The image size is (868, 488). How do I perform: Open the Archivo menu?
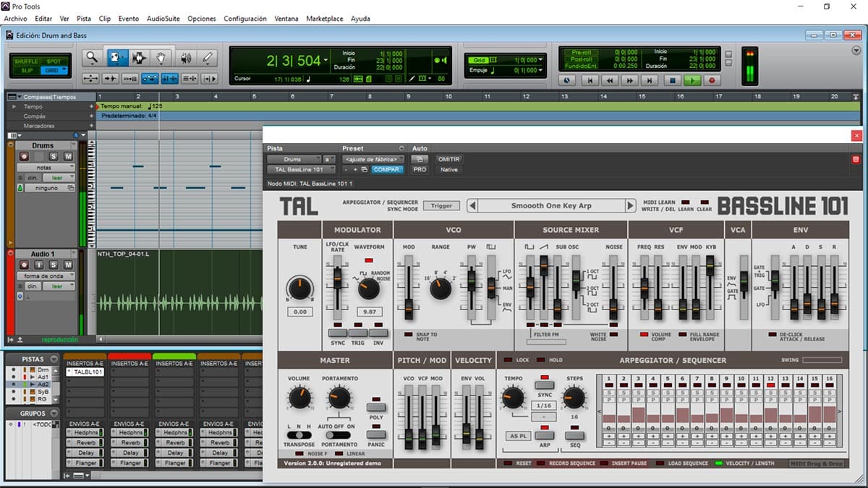click(16, 18)
